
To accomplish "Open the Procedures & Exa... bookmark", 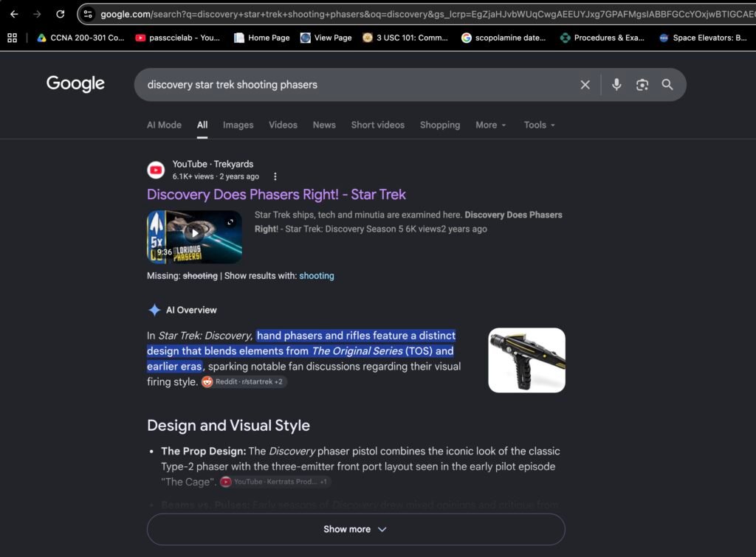I will click(x=602, y=38).
